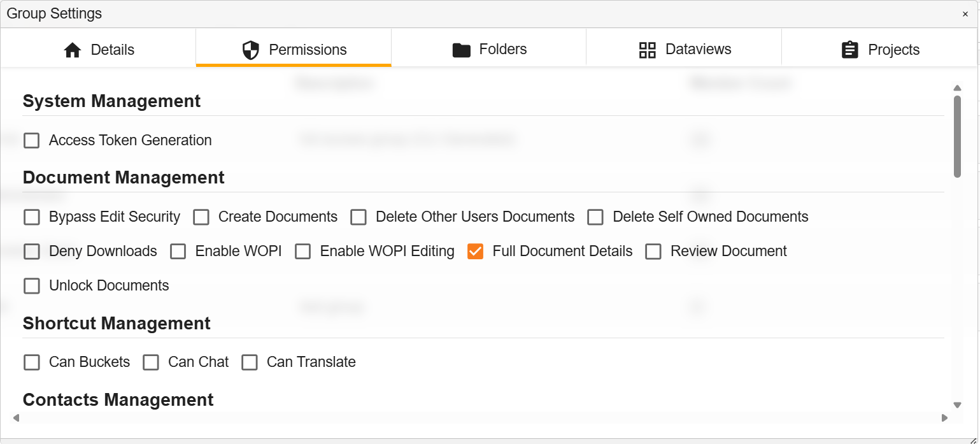Click the scrollbar down arrow
The width and height of the screenshot is (980, 444).
click(957, 405)
